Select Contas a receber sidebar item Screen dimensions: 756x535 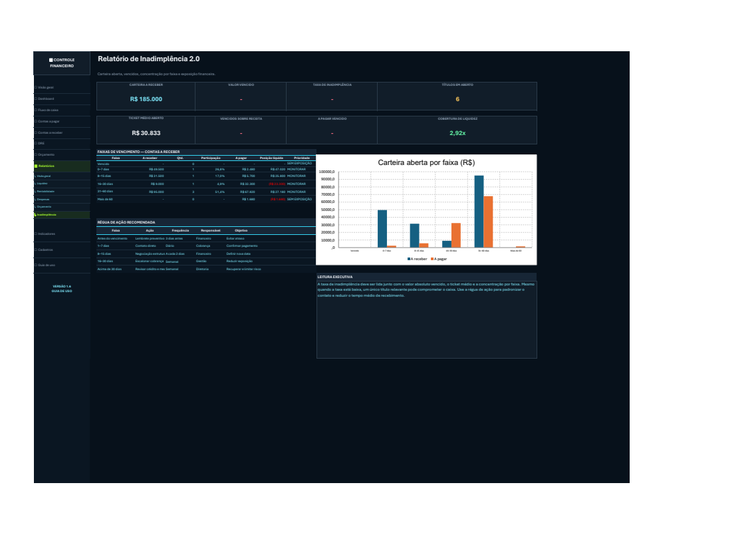pyautogui.click(x=62, y=132)
